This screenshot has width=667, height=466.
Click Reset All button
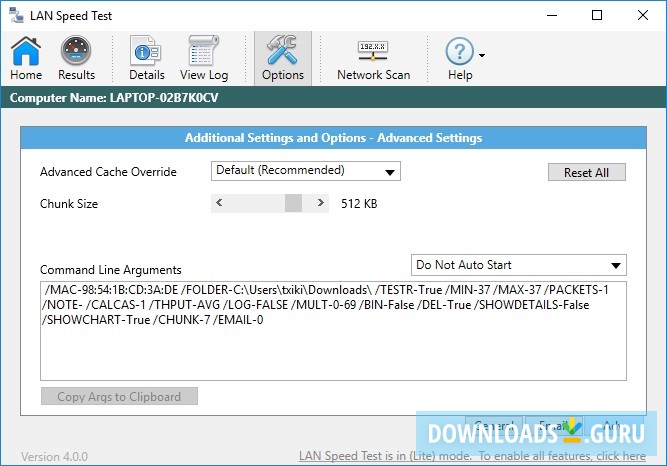point(587,172)
